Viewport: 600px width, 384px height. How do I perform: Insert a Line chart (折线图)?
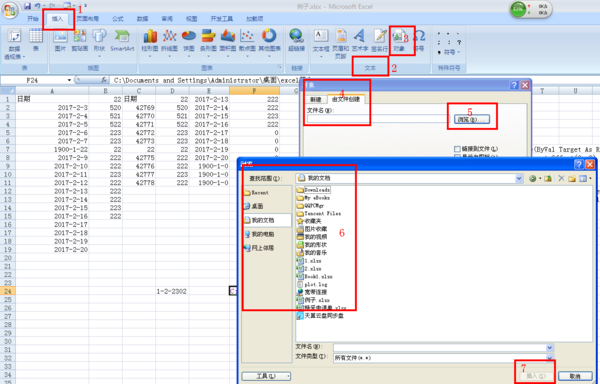tap(169, 43)
